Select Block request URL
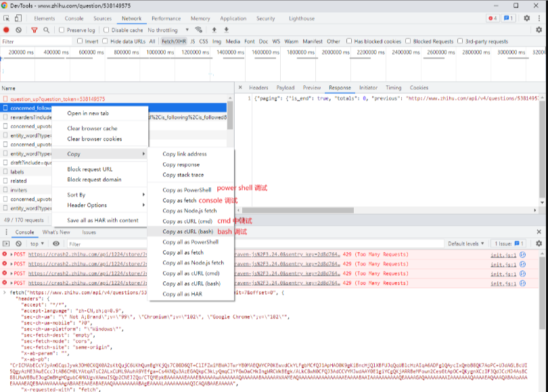 99,169
